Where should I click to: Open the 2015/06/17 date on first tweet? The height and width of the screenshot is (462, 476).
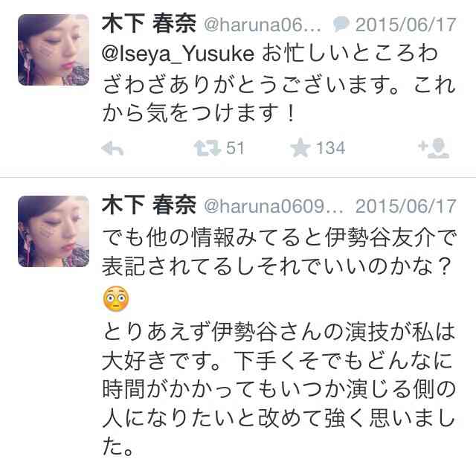click(406, 25)
